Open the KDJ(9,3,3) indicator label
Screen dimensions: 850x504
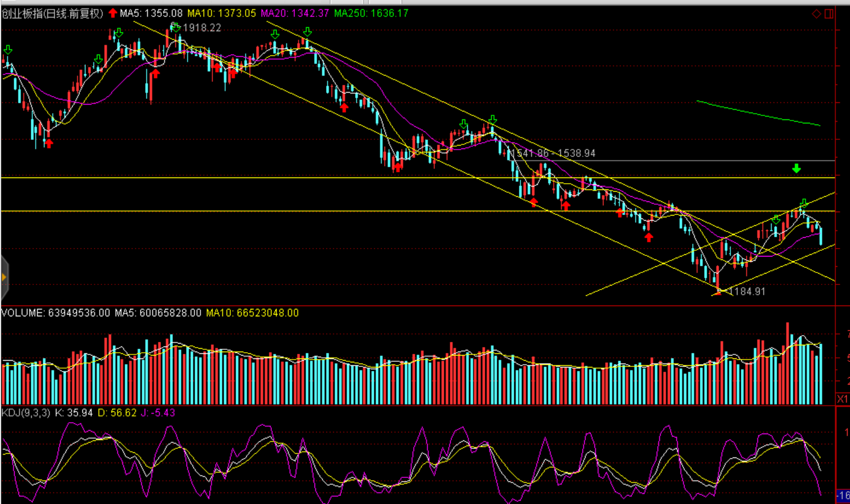coord(26,412)
